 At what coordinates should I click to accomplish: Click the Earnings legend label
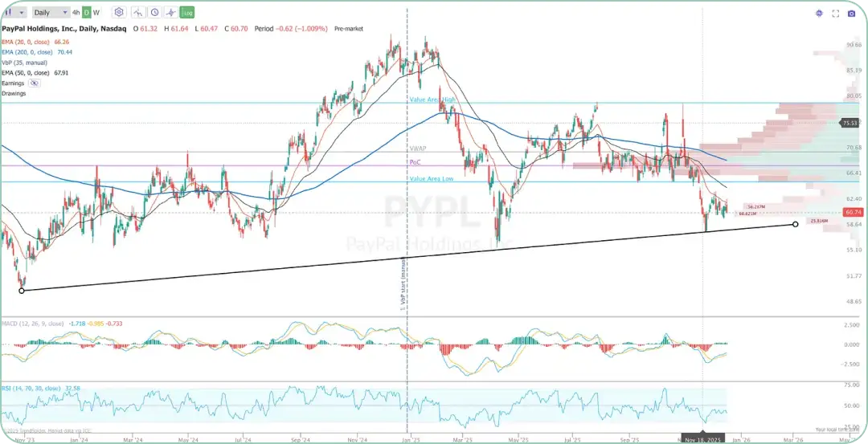click(14, 83)
